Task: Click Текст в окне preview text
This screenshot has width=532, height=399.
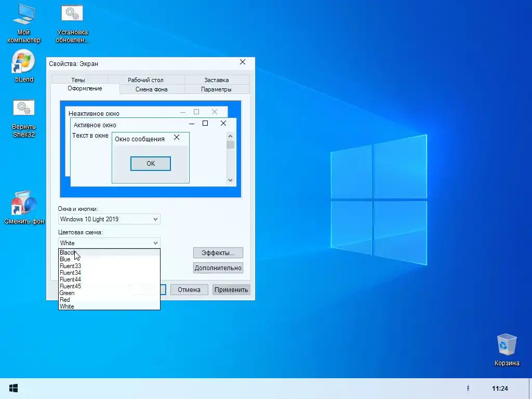Action: (90, 136)
